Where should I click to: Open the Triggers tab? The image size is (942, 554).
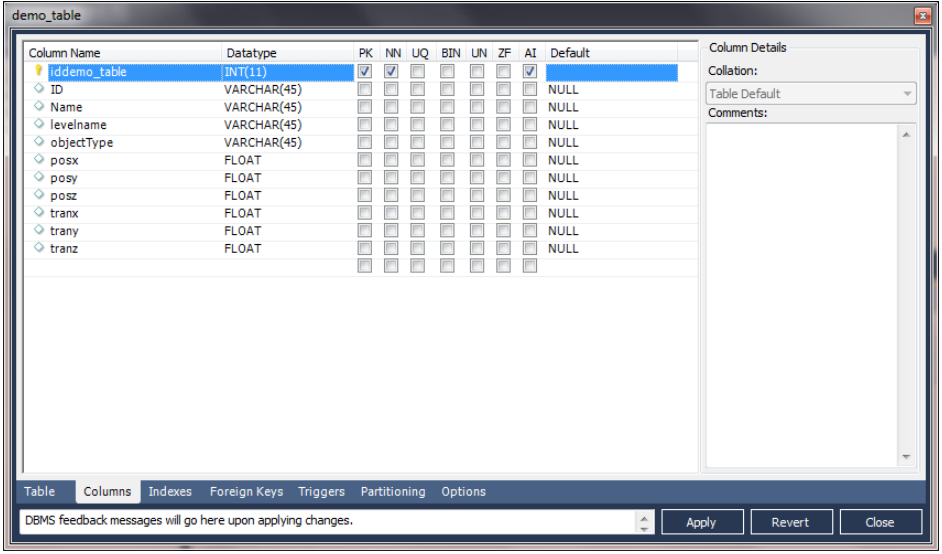click(321, 492)
